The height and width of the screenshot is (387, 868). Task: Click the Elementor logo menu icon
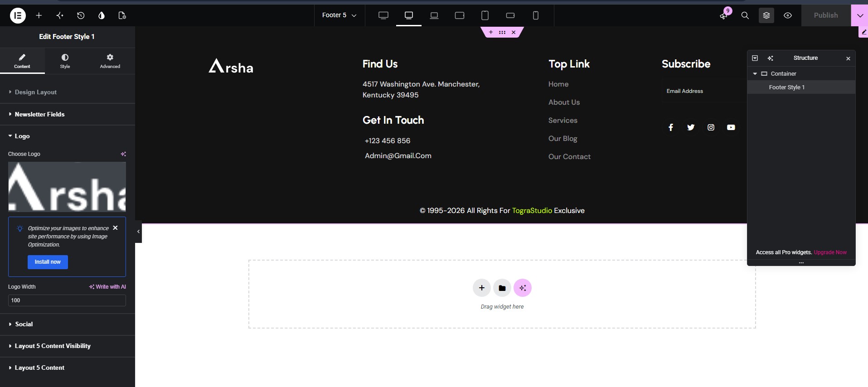pos(18,15)
